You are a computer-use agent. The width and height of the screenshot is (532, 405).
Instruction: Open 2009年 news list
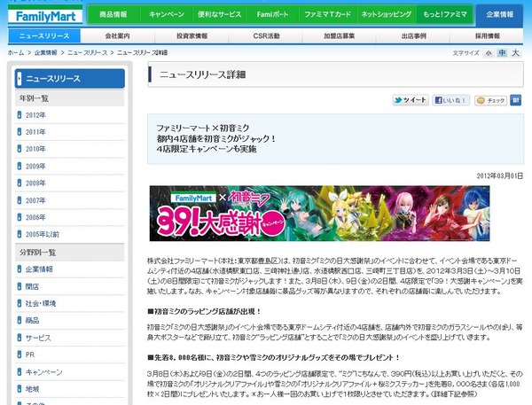[35, 167]
